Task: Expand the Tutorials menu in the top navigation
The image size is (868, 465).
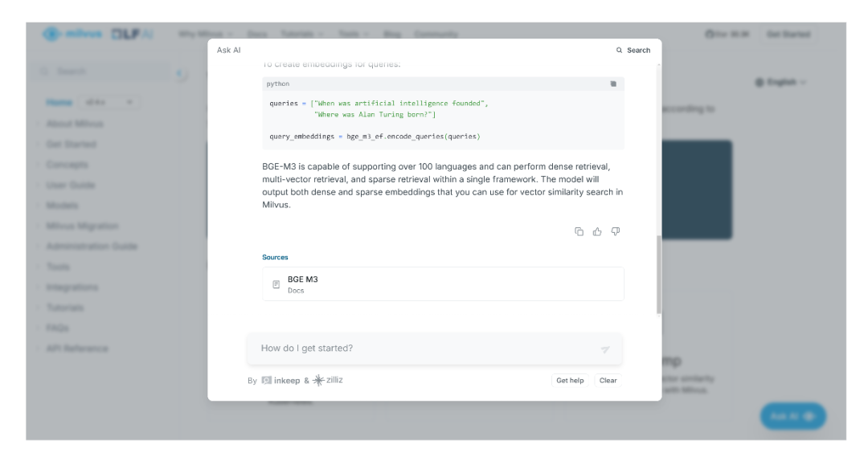Action: [x=301, y=35]
